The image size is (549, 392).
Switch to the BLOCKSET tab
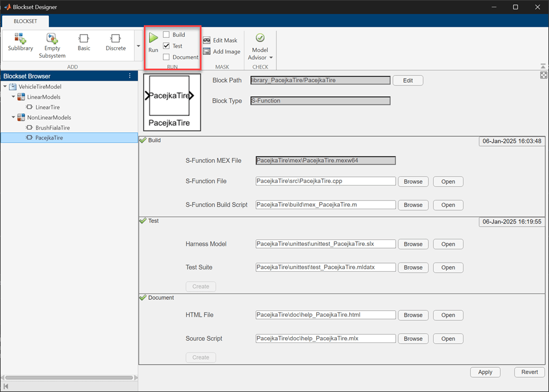coord(26,21)
